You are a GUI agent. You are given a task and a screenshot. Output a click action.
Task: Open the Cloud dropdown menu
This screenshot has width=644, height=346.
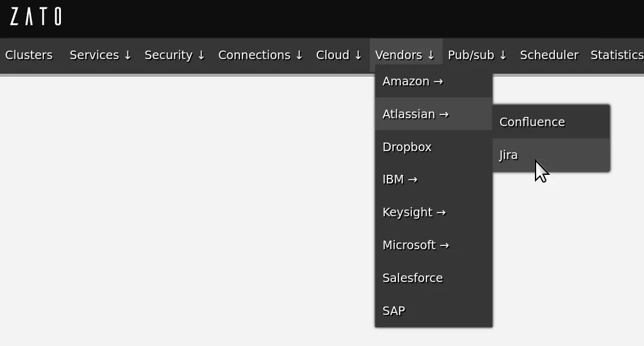[x=339, y=55]
